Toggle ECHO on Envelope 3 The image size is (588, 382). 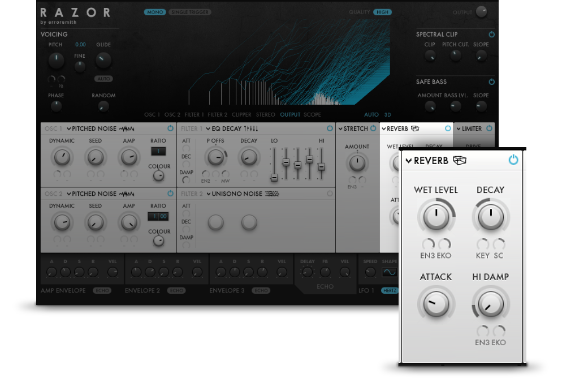click(261, 290)
